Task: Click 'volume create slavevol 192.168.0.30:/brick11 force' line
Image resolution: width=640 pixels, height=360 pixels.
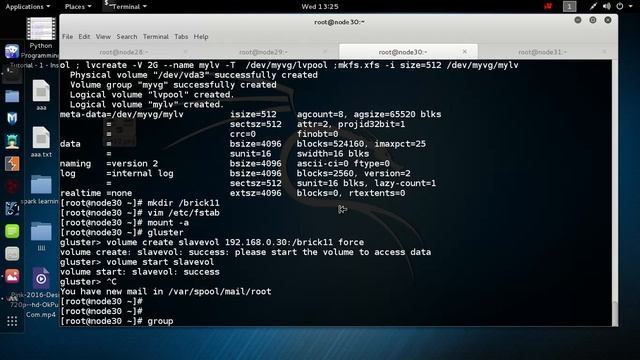Action: coord(212,242)
